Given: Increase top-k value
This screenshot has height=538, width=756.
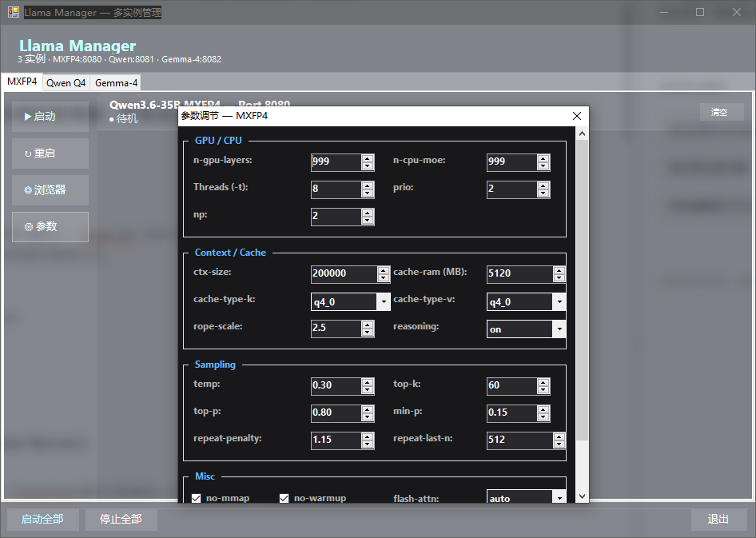Looking at the screenshot, I should click(x=543, y=382).
